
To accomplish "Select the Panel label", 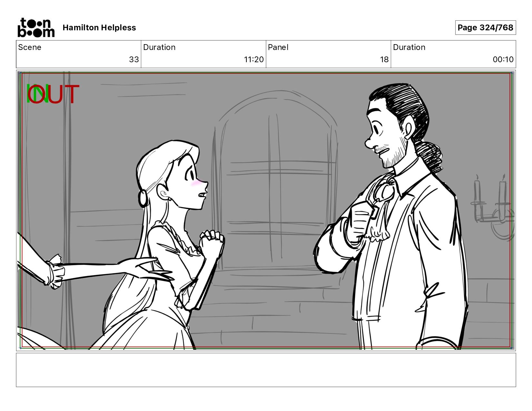I will 278,47.
